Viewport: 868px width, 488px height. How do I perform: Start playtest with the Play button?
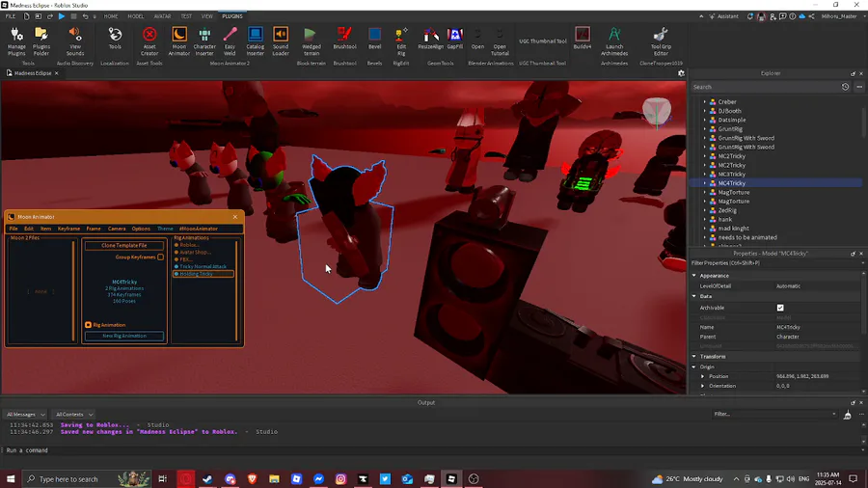tap(62, 16)
